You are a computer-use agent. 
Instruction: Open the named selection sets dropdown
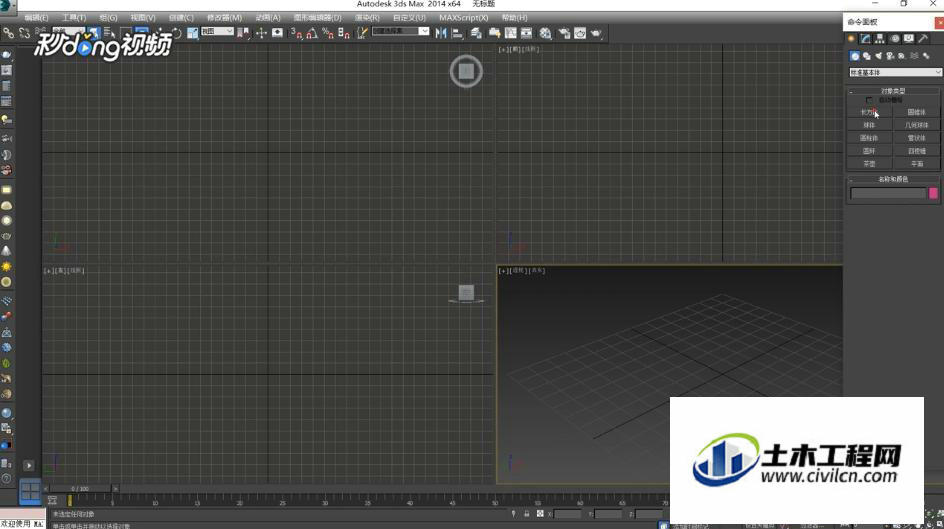click(400, 31)
